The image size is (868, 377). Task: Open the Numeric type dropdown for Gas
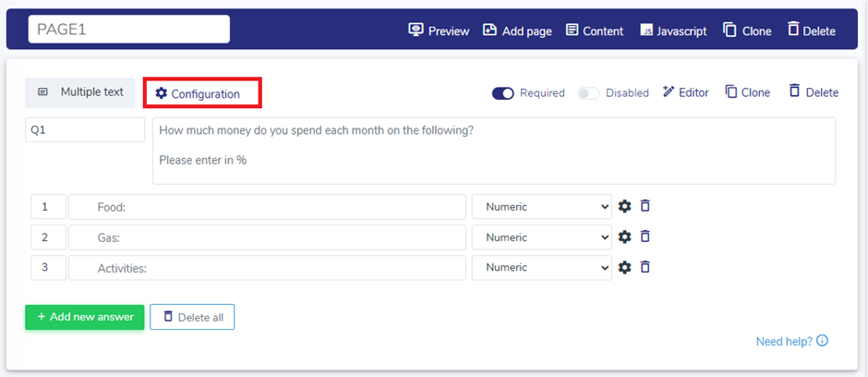pyautogui.click(x=542, y=237)
